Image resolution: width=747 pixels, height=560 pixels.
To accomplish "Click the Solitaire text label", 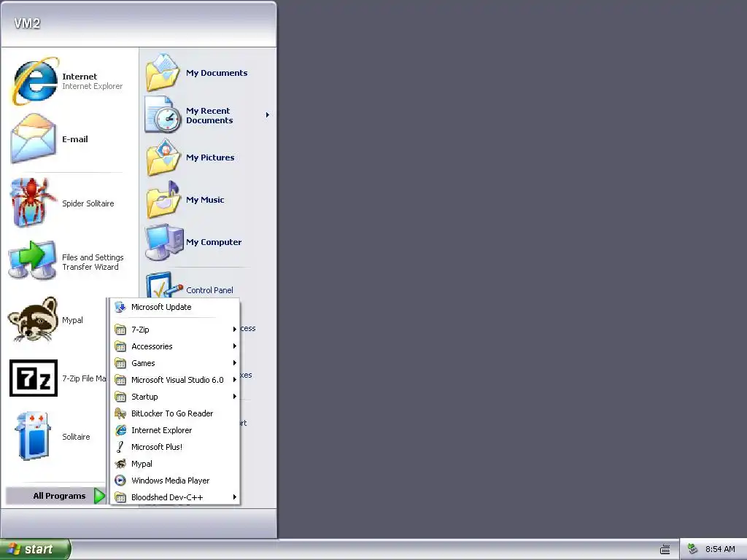I will tap(76, 437).
